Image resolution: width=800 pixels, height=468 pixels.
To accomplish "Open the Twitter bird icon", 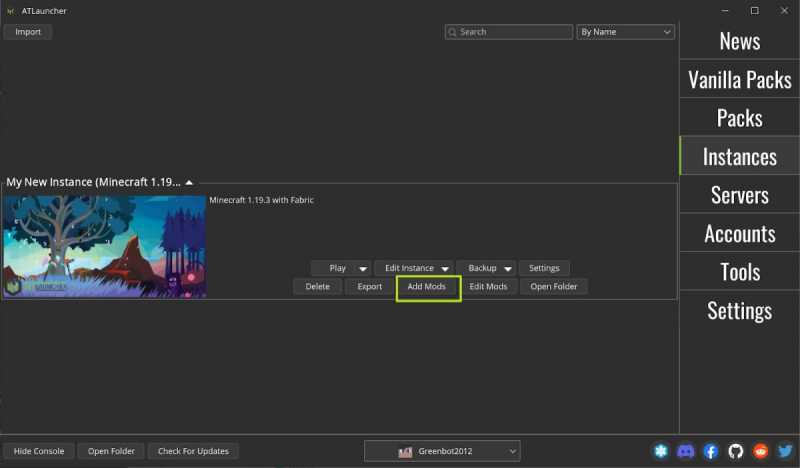I will 785,451.
